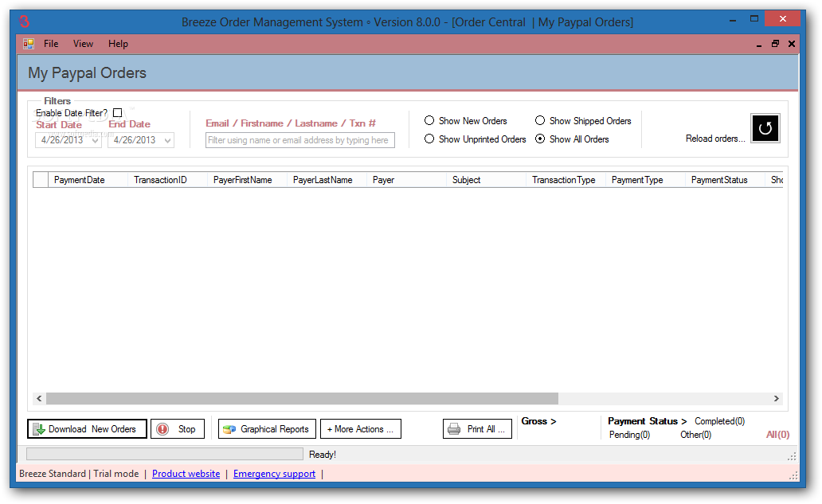Click the PaymentType column header
822x504 pixels.
[x=646, y=180]
